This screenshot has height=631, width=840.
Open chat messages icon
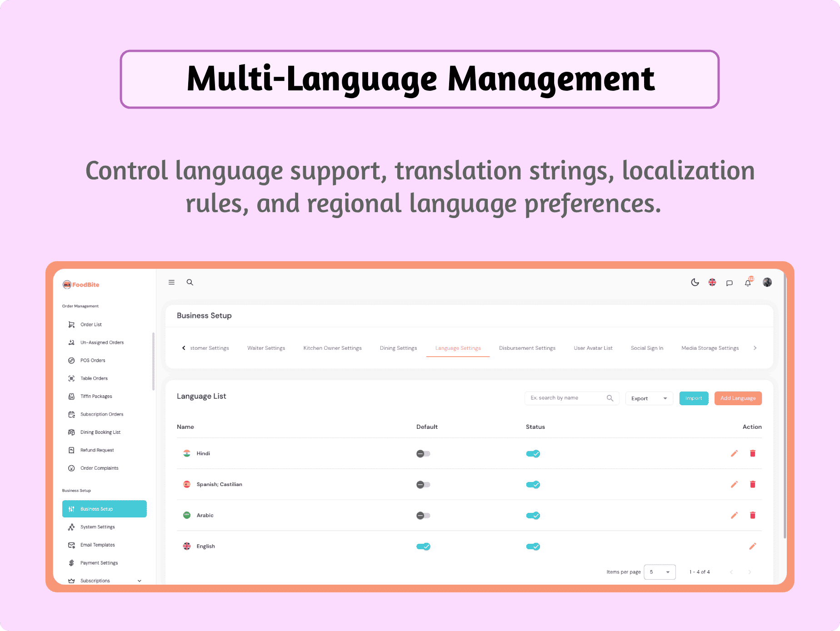pos(730,283)
